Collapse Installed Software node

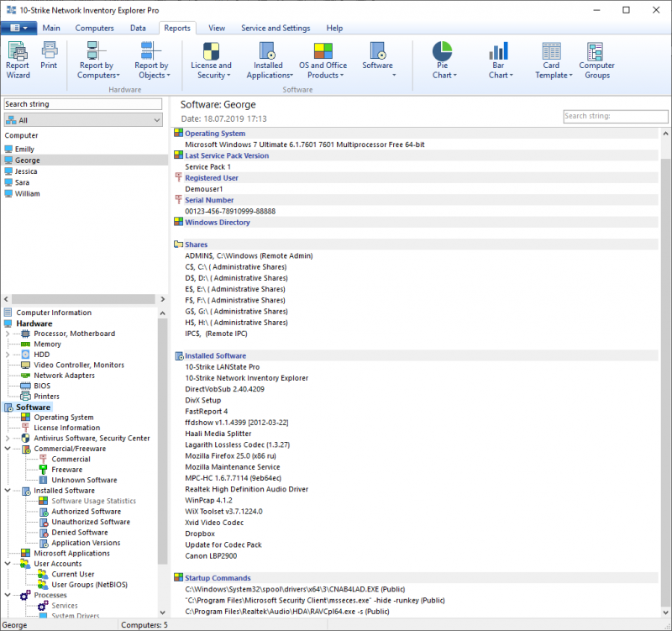pyautogui.click(x=8, y=491)
